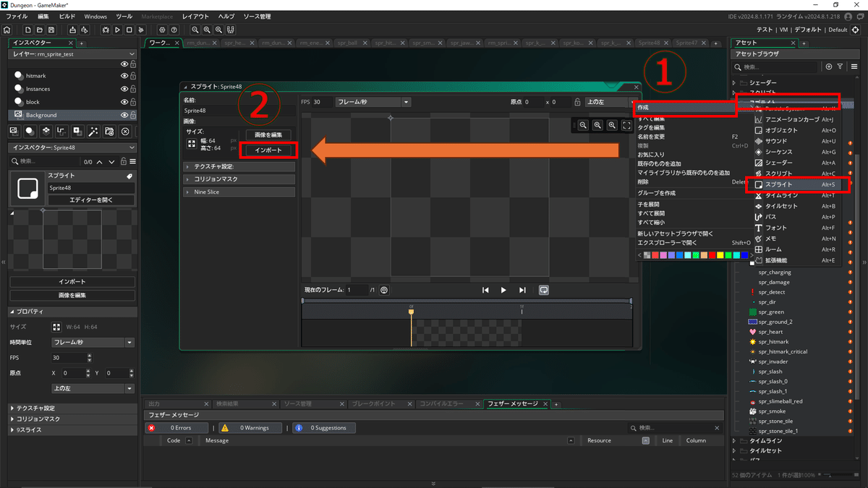Create a new effect layer wand icon
Screen dimensions: 868x488
pos(93,131)
